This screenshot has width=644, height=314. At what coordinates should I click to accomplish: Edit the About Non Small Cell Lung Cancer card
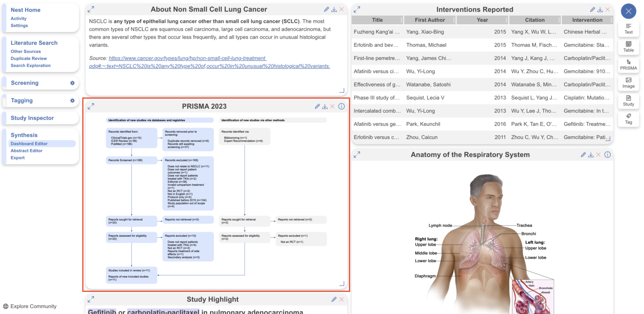pos(327,9)
